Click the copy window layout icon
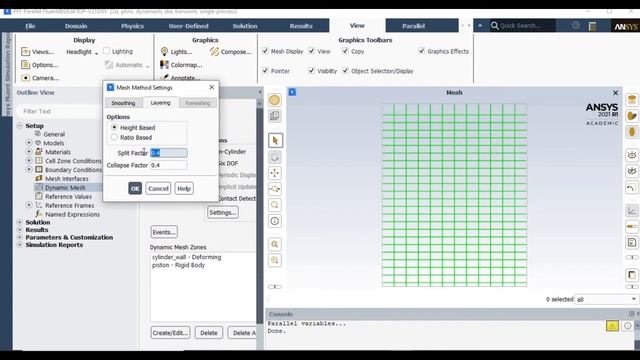Screen dimensions: 640x360 tap(275, 116)
